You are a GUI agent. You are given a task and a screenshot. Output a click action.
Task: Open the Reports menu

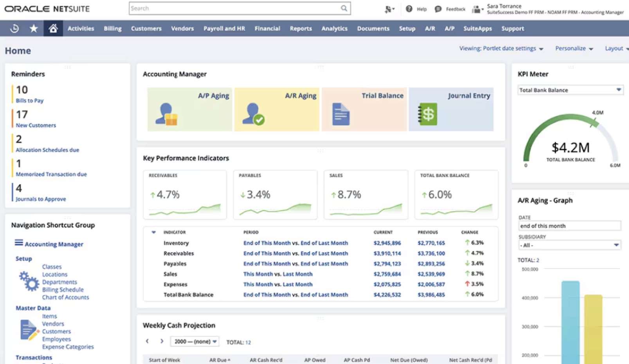pos(301,29)
